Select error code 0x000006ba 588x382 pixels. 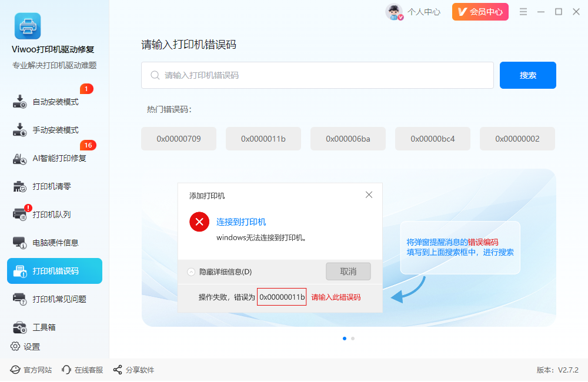pyautogui.click(x=348, y=139)
